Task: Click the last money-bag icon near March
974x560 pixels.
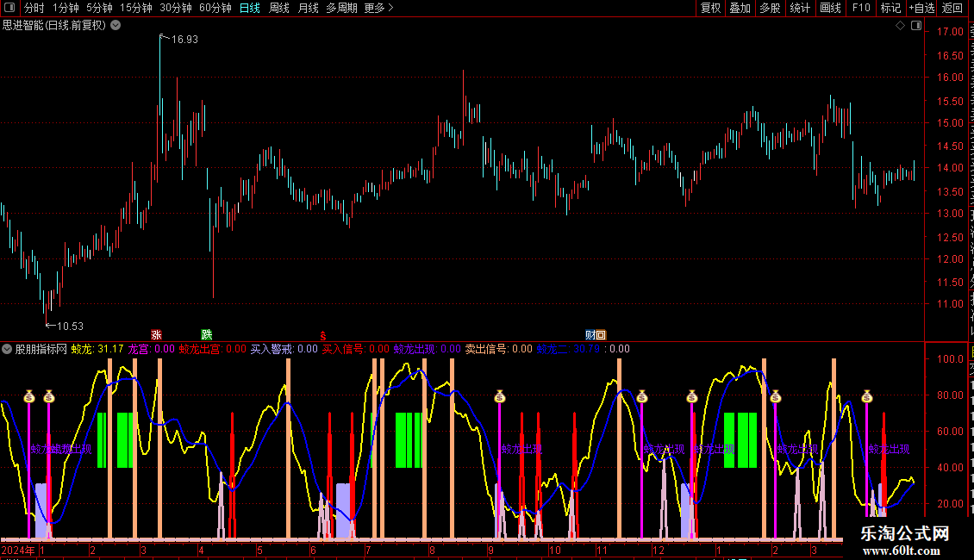Action: click(867, 396)
